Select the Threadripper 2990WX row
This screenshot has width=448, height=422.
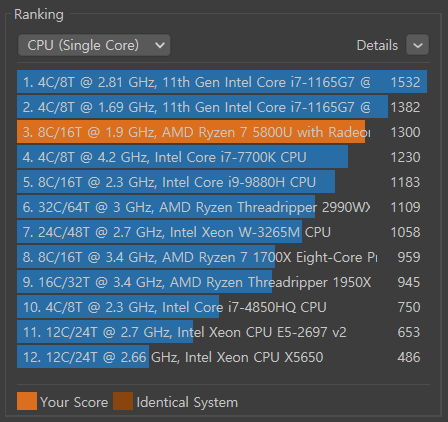coord(222,207)
